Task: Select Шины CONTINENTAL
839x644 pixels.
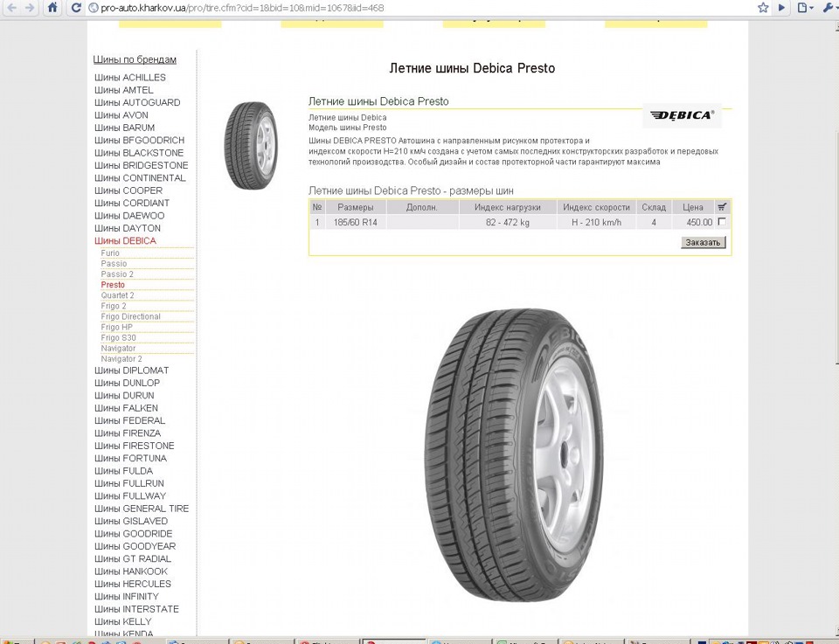Action: [x=140, y=177]
